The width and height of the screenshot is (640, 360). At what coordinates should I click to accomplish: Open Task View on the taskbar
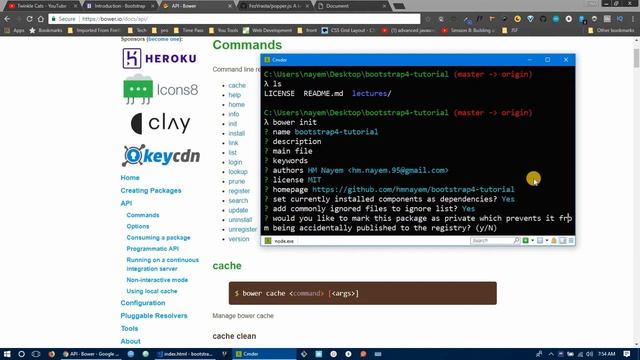(36, 354)
